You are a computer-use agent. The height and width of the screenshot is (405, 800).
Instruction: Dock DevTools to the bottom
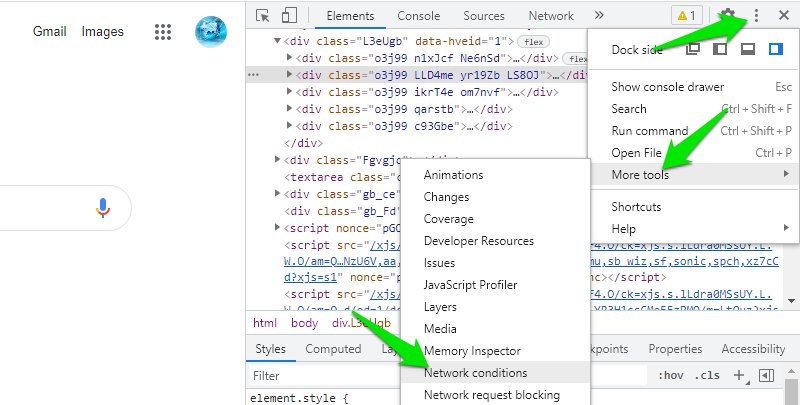click(x=748, y=49)
